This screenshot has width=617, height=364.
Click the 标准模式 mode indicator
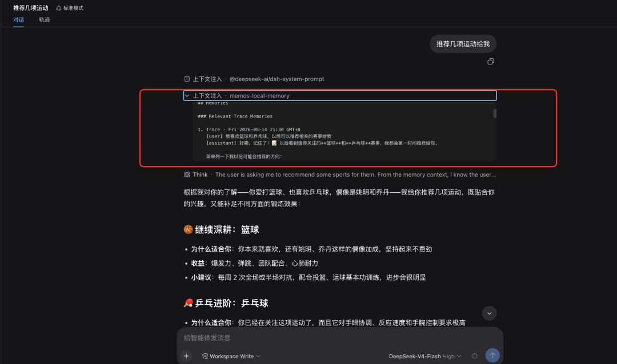click(70, 8)
